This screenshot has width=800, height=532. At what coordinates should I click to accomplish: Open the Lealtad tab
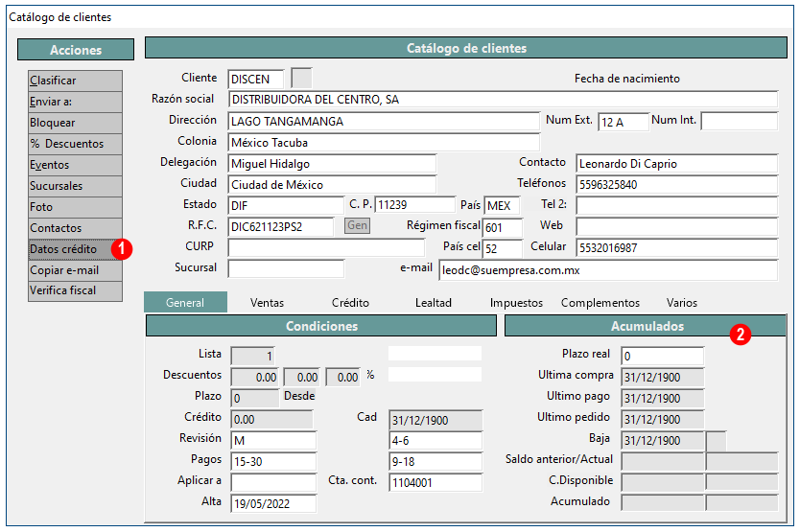pos(434,303)
